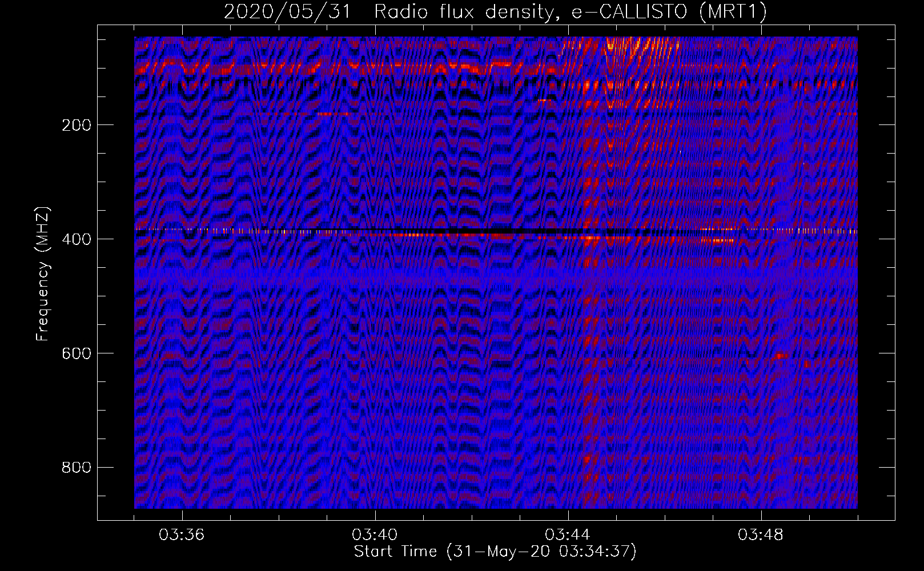Viewport: 924px width, 571px height.
Task: Click the plot title '2020/05/31 Radio flux density'
Action: pos(389,12)
